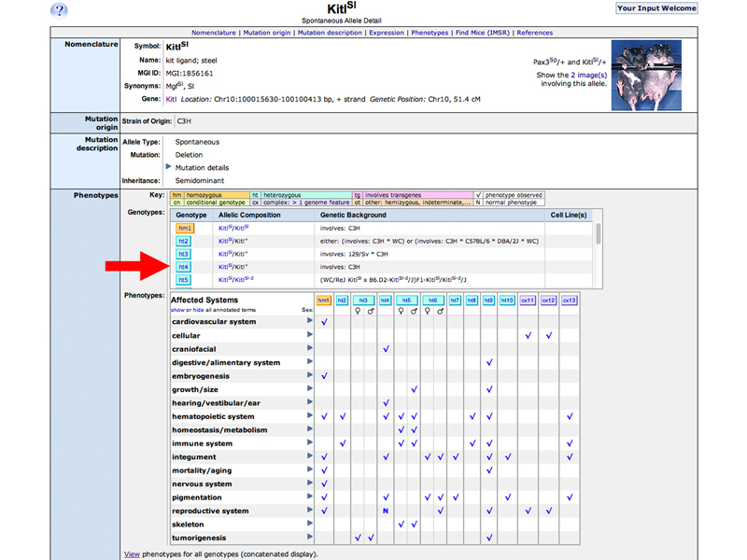Click ht3 column header in phenotype grid

[363, 301]
